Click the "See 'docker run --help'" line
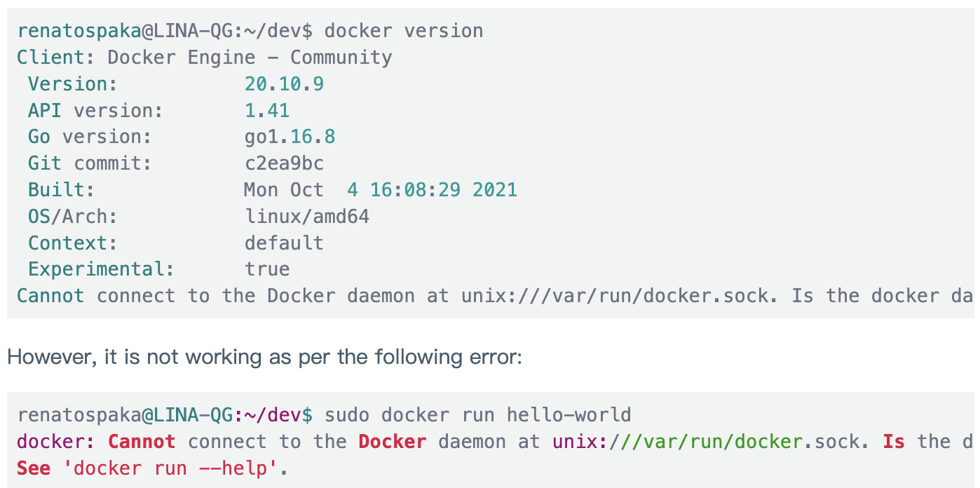The height and width of the screenshot is (488, 980). (153, 468)
